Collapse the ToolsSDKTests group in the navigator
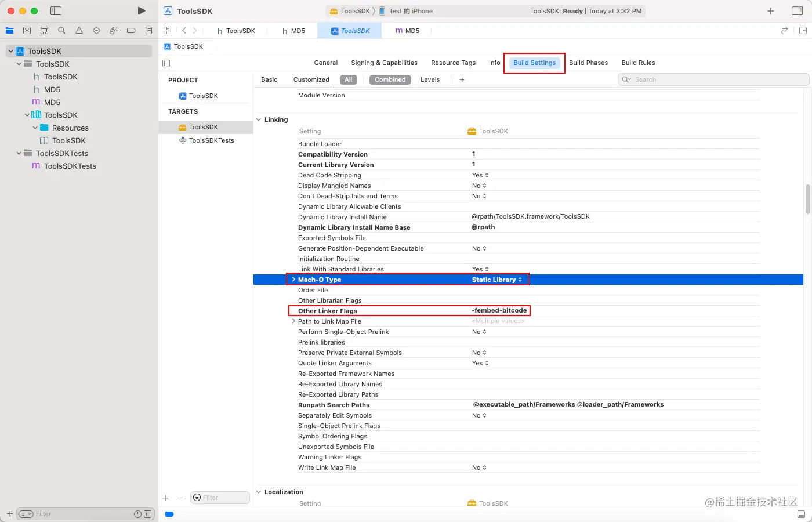This screenshot has width=812, height=522. (x=19, y=153)
